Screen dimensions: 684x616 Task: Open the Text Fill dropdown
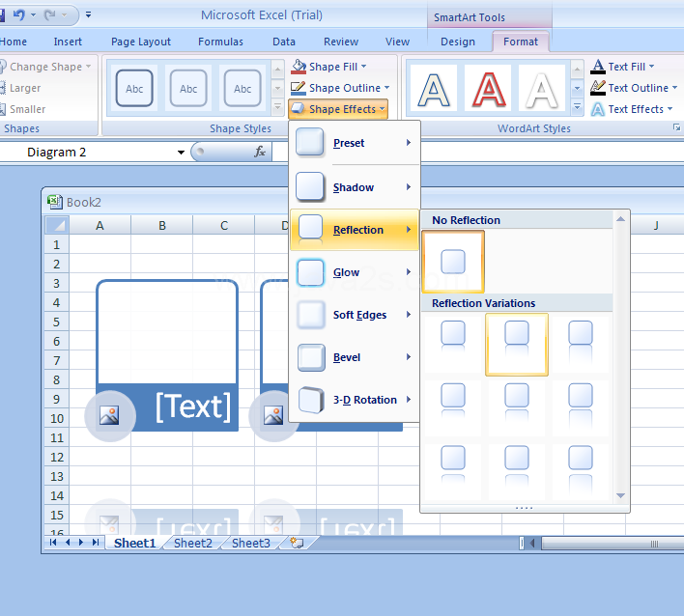pyautogui.click(x=622, y=67)
